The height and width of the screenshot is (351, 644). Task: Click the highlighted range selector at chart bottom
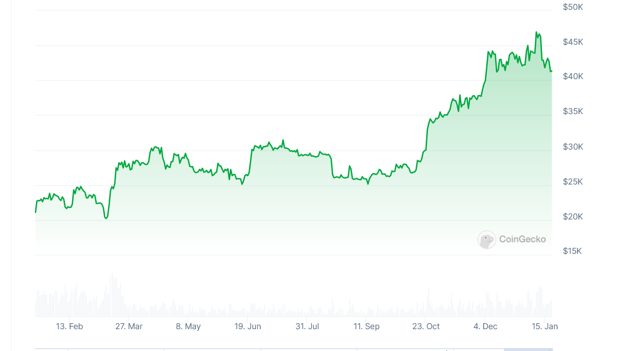pos(528,349)
